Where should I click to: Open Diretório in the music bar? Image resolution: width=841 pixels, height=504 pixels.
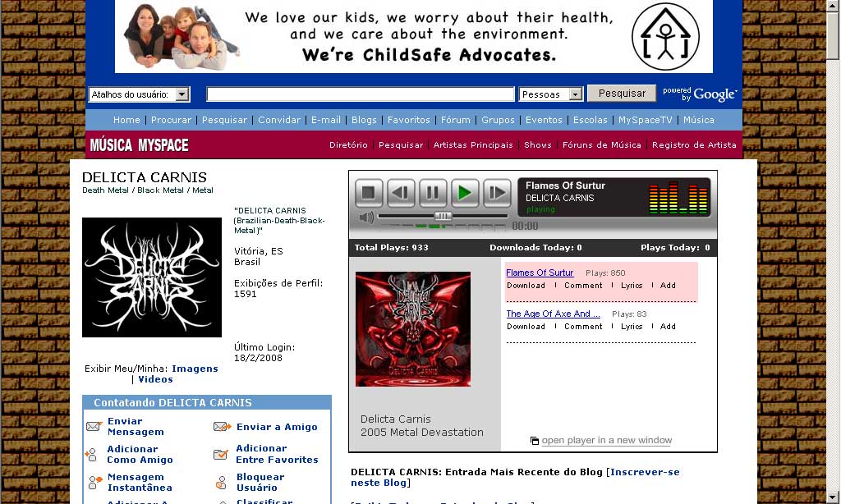point(348,144)
